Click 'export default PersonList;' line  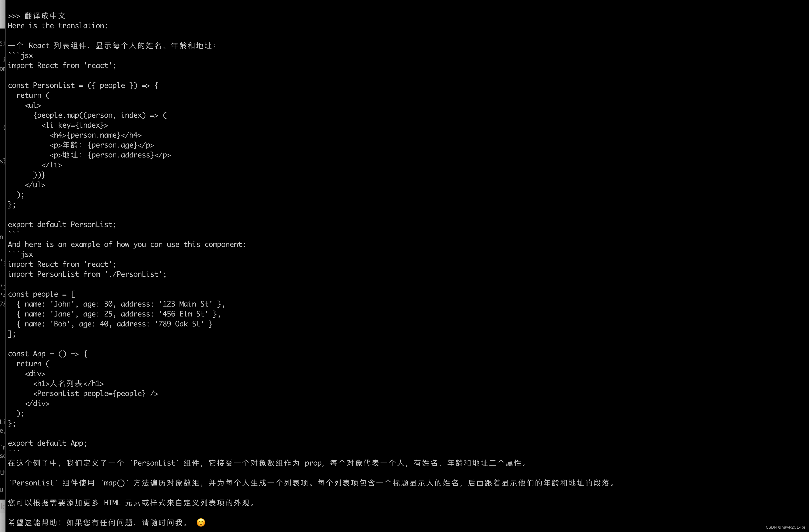[x=62, y=225]
